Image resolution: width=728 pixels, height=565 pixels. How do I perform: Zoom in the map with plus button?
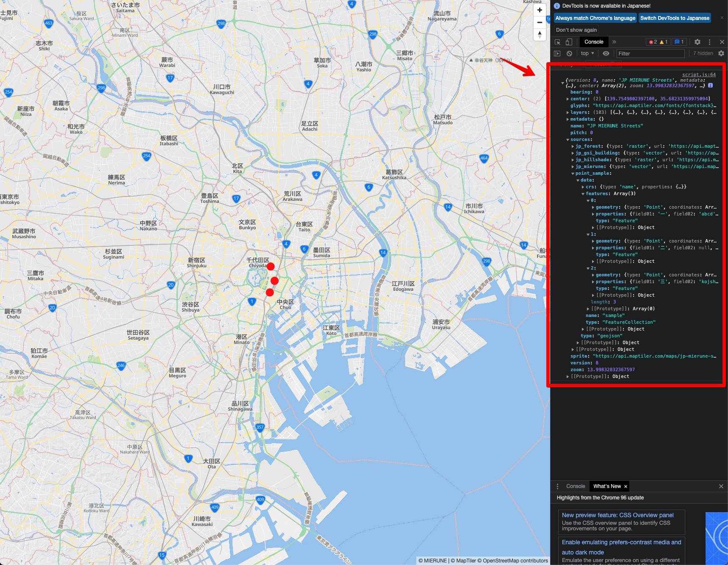pyautogui.click(x=540, y=10)
